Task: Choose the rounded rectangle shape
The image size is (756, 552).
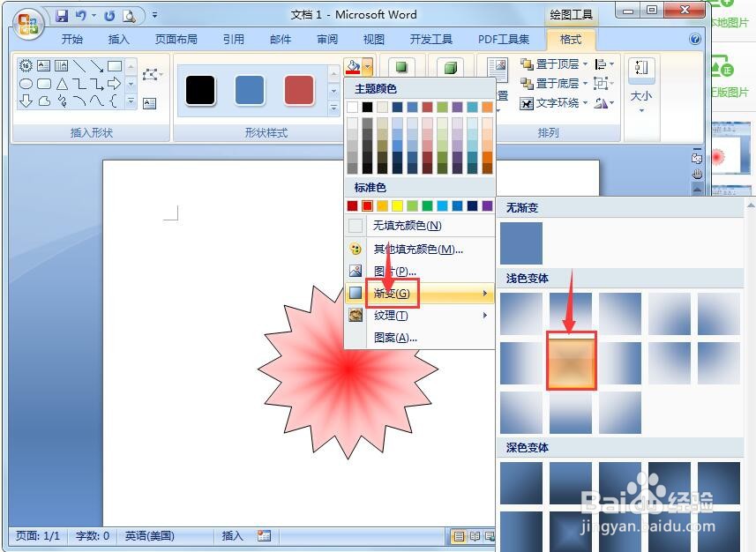Action: 44,84
